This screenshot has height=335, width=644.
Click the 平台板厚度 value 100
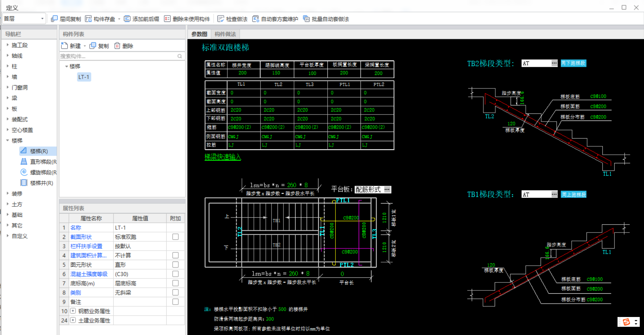coord(312,73)
